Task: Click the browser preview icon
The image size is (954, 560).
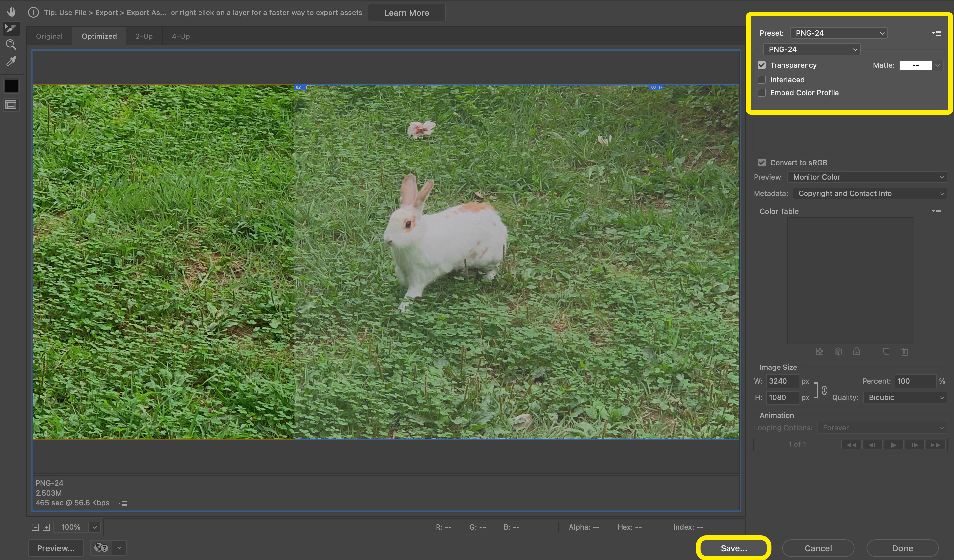Action: [101, 547]
